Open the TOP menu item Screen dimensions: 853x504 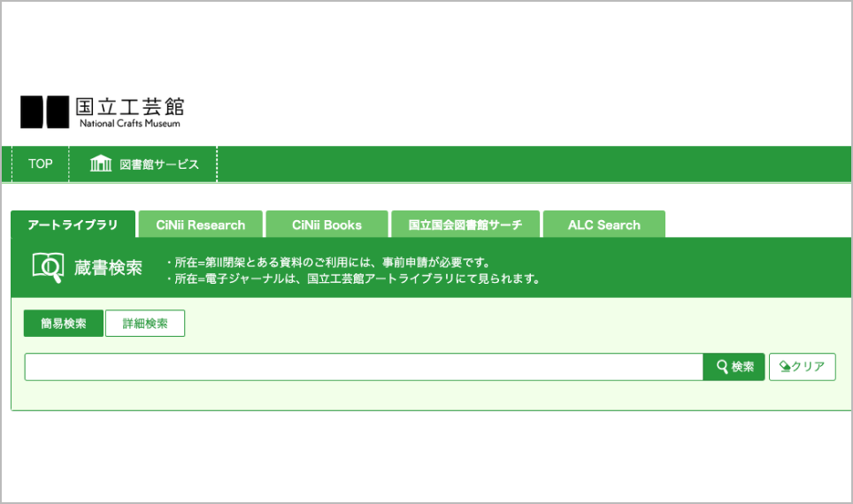(40, 164)
